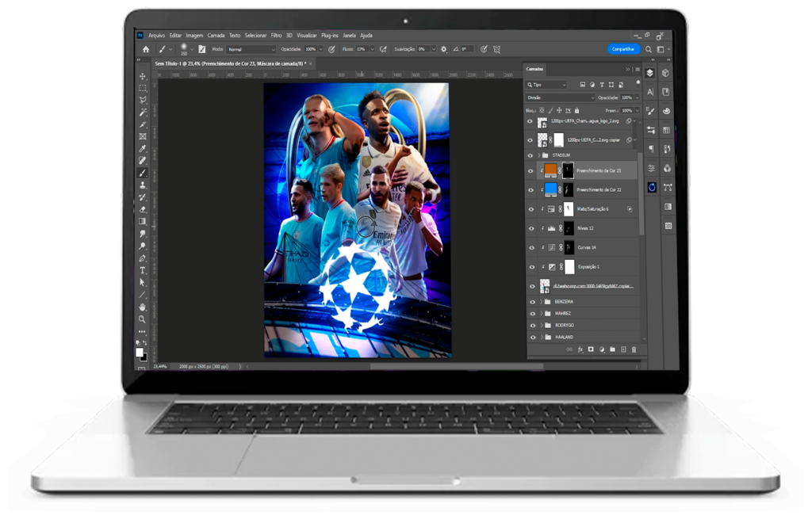The width and height of the screenshot is (812, 519).
Task: Open the Filtro menu
Action: point(277,36)
